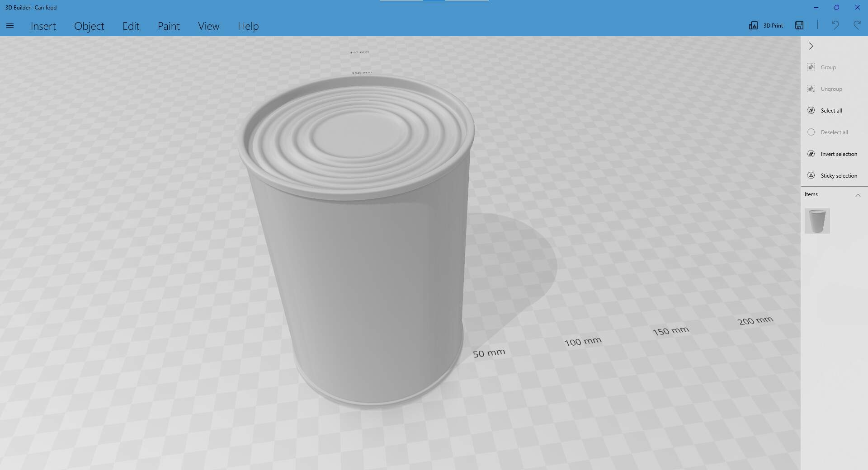
Task: Click the Undo arrow icon
Action: [x=835, y=26]
